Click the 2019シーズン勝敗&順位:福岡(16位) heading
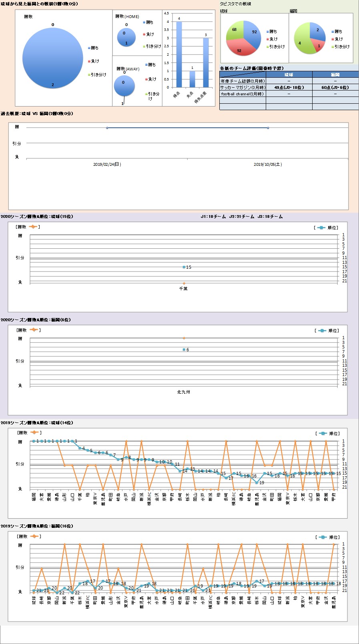Image resolution: width=359 pixels, height=644 pixels. (x=37, y=526)
